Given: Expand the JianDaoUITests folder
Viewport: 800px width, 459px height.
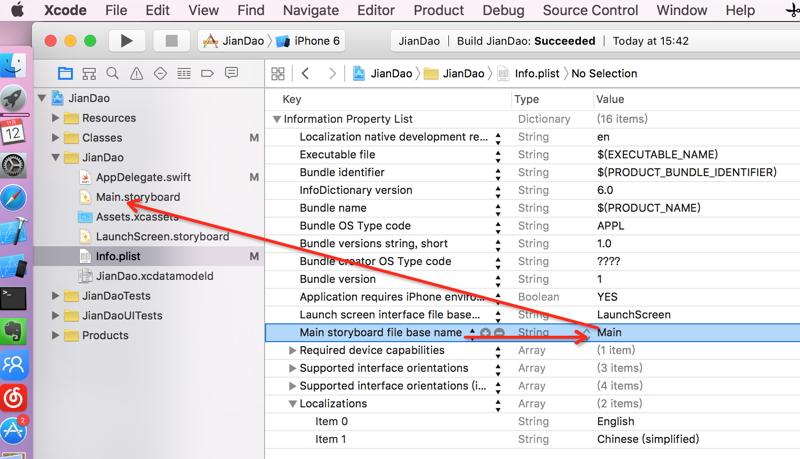Looking at the screenshot, I should tap(55, 316).
